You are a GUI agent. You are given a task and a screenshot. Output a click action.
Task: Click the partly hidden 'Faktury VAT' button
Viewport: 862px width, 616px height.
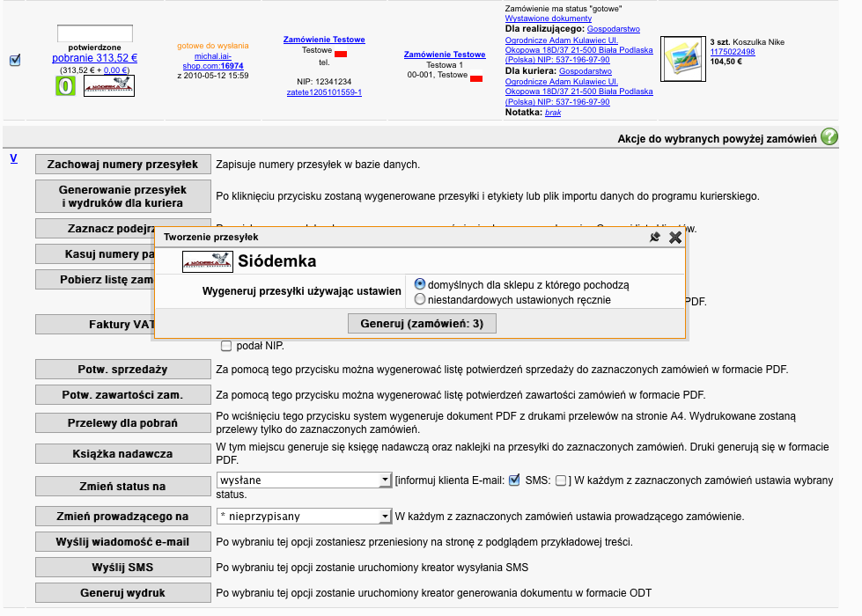pos(93,324)
